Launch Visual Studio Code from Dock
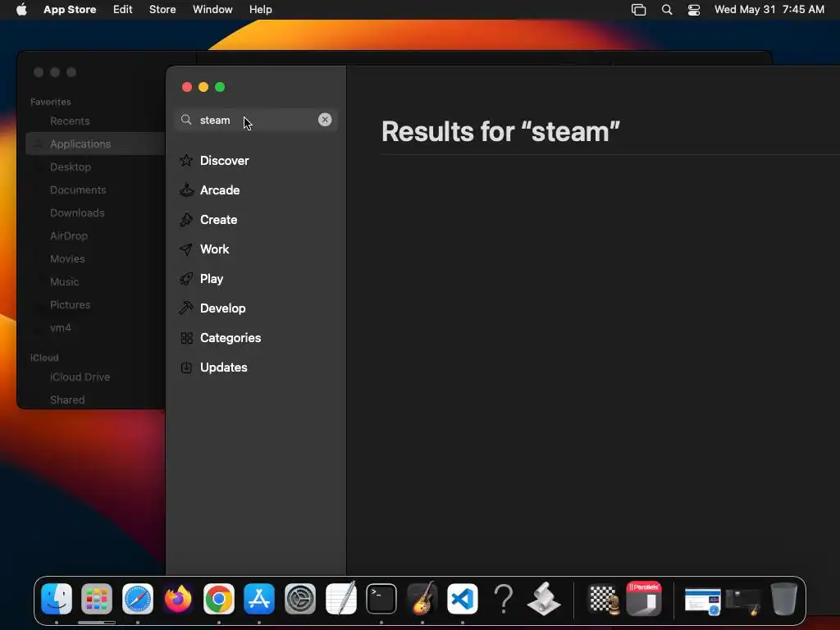This screenshot has height=630, width=840. 463,599
